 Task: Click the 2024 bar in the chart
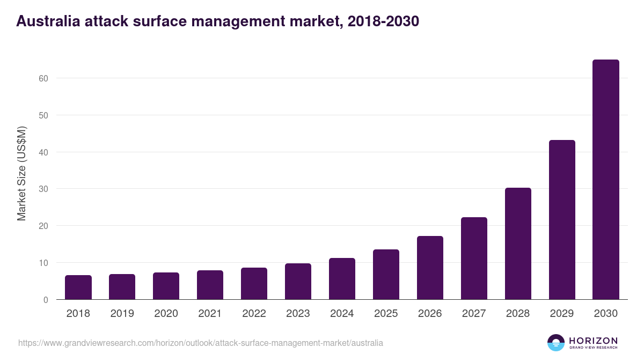342,279
